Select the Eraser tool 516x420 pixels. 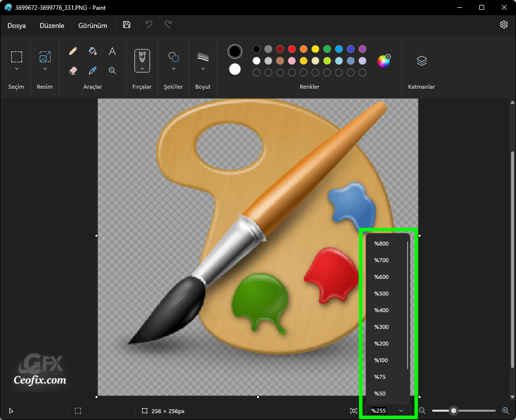pyautogui.click(x=73, y=71)
